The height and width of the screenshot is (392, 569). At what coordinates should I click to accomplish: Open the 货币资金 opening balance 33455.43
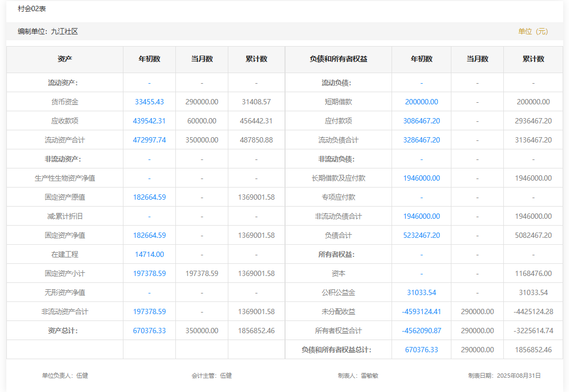[149, 102]
